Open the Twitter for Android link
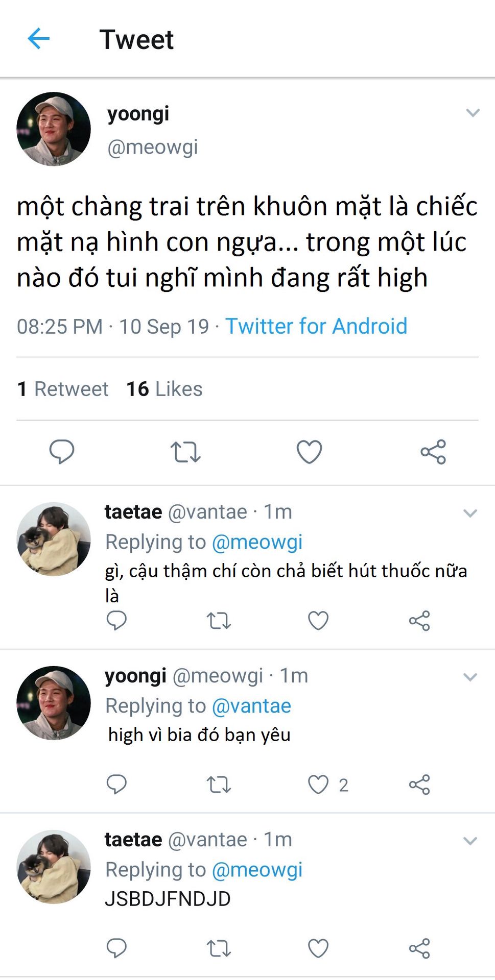Viewport: 495px width, 980px height. pyautogui.click(x=316, y=326)
